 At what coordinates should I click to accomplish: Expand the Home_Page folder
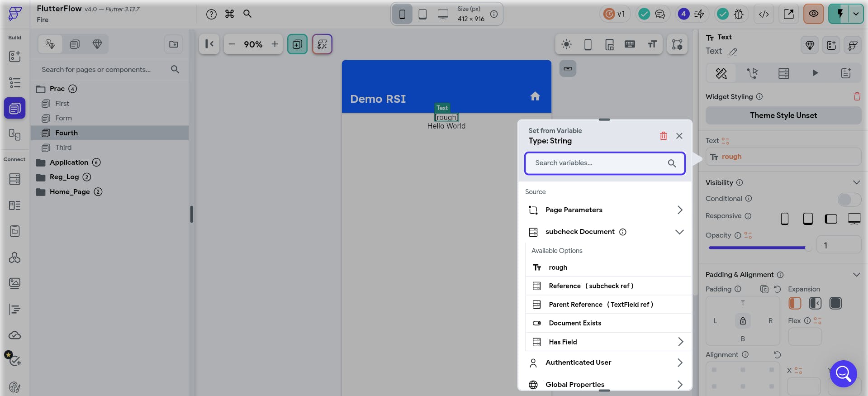coord(41,192)
